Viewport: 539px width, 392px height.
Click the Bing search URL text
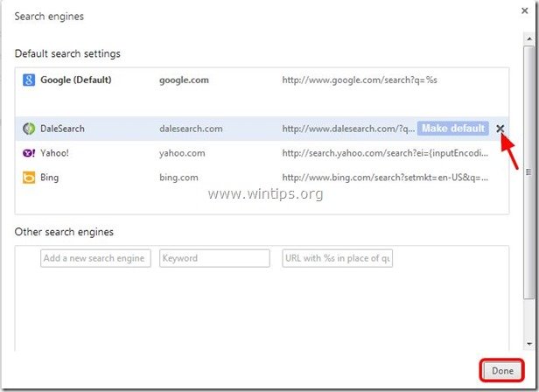tap(385, 178)
